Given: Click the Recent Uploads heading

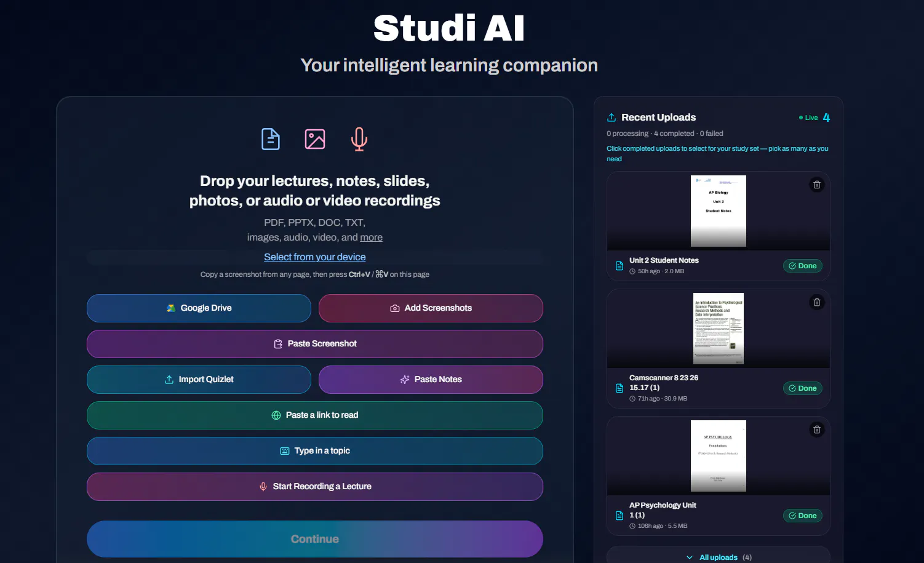Looking at the screenshot, I should click(658, 118).
